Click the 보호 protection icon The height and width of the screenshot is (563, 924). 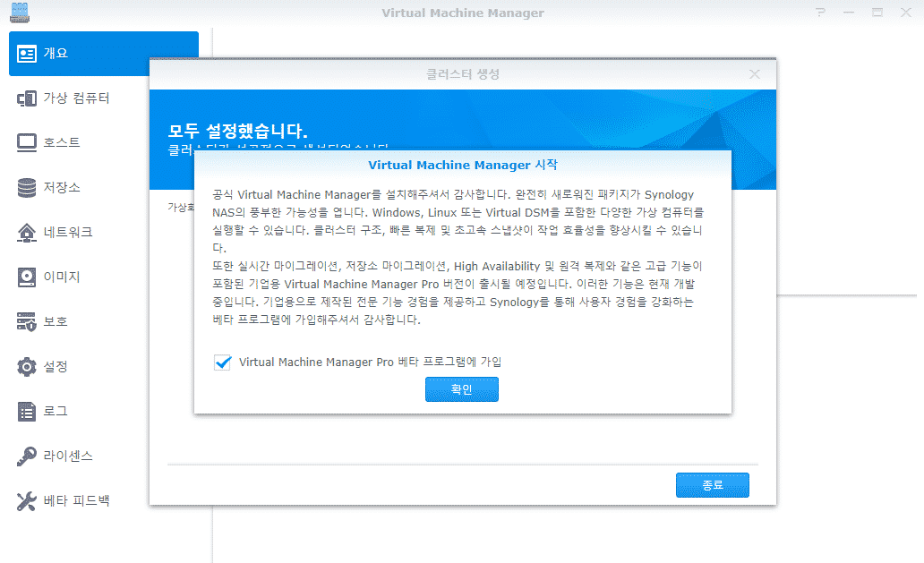pyautogui.click(x=27, y=322)
